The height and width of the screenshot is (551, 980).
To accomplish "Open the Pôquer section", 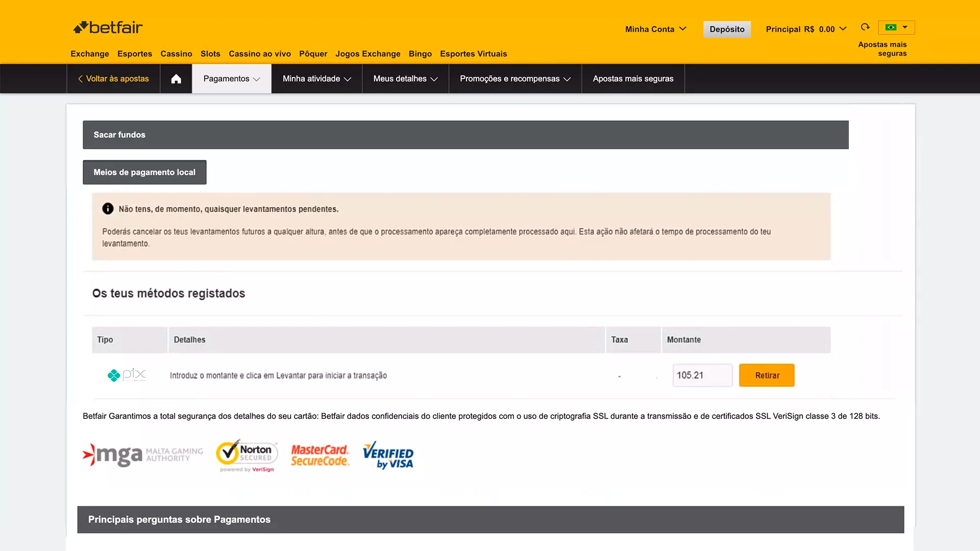I will [x=313, y=54].
